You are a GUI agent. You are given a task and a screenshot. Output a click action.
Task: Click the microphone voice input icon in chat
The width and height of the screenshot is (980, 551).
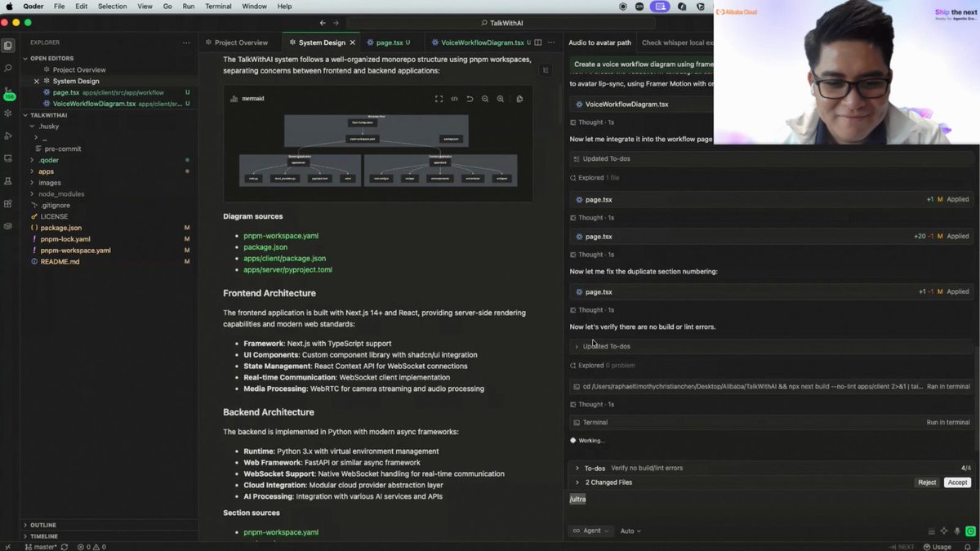[957, 531]
